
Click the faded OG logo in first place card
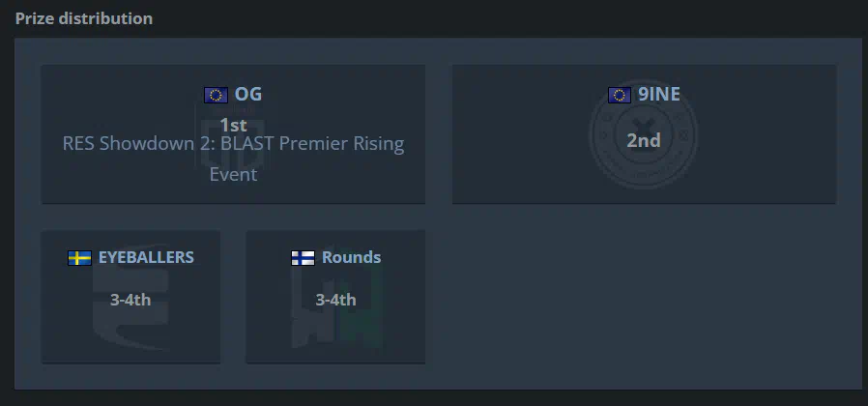tap(233, 134)
